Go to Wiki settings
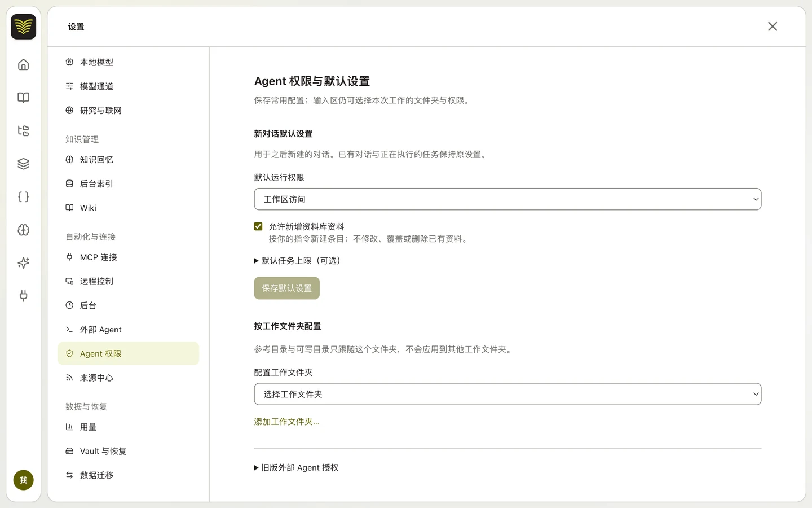The height and width of the screenshot is (508, 812). point(129,208)
